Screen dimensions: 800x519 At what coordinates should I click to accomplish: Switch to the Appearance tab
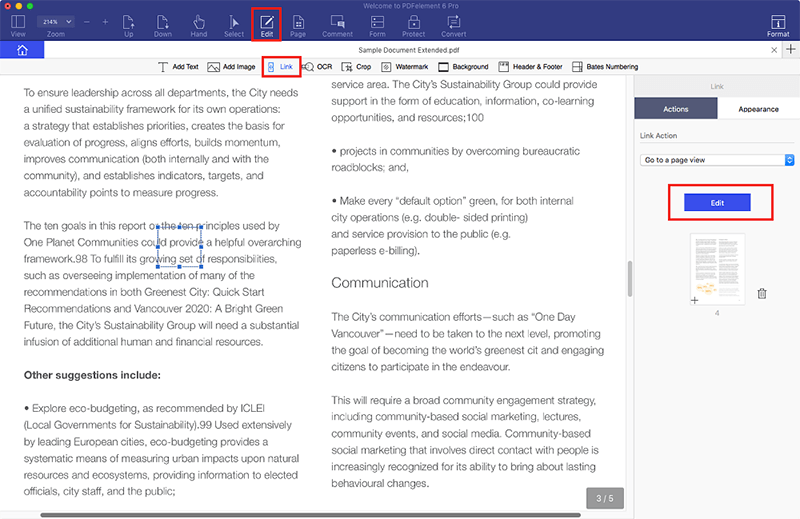click(x=758, y=109)
